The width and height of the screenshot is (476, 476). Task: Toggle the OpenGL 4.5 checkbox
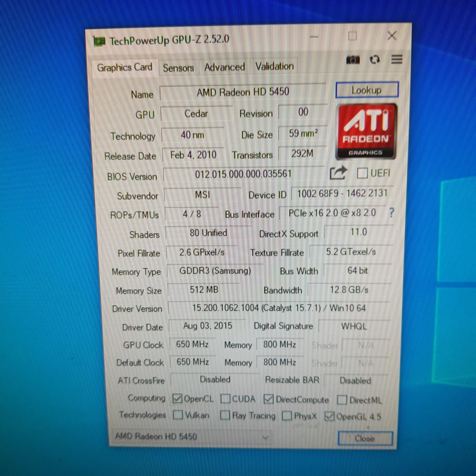(x=329, y=416)
